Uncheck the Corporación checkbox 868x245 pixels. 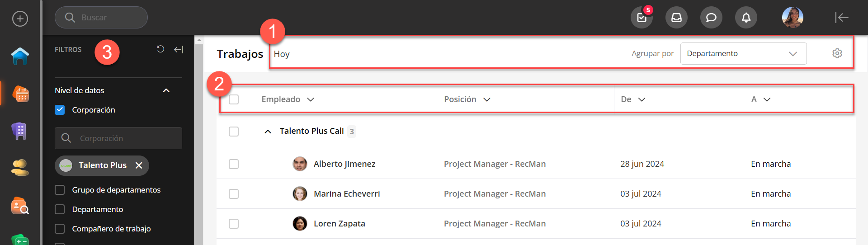(60, 110)
